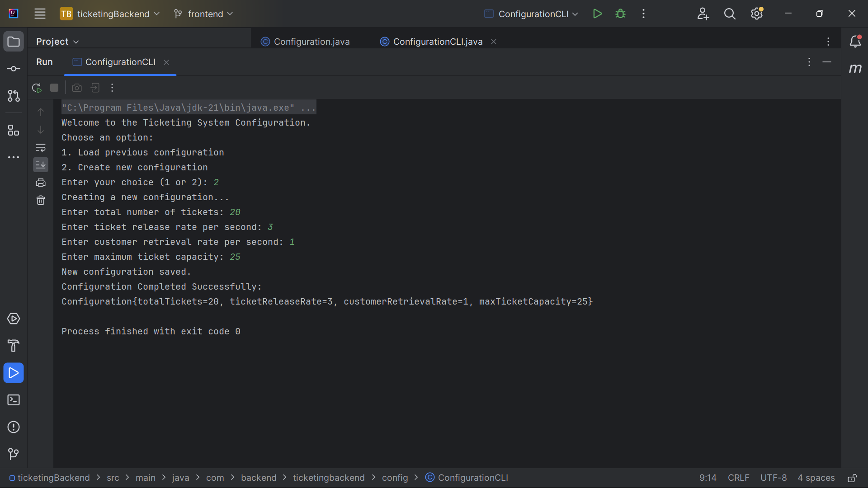Click the up arrow in console gutter
Viewport: 868px width, 488px height.
click(41, 112)
